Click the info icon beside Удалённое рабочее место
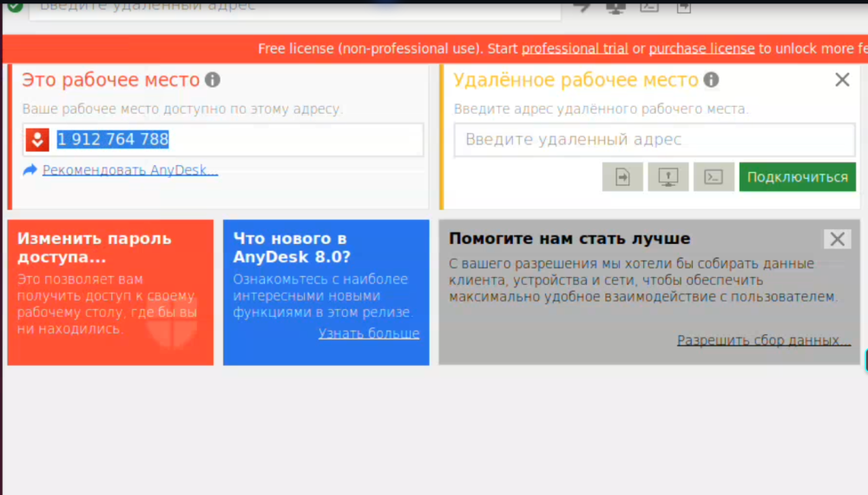 (712, 80)
